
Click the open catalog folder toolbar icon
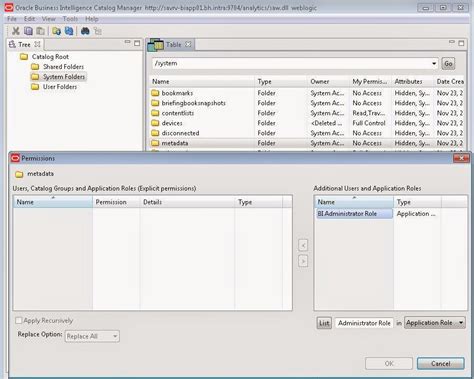[x=56, y=31]
